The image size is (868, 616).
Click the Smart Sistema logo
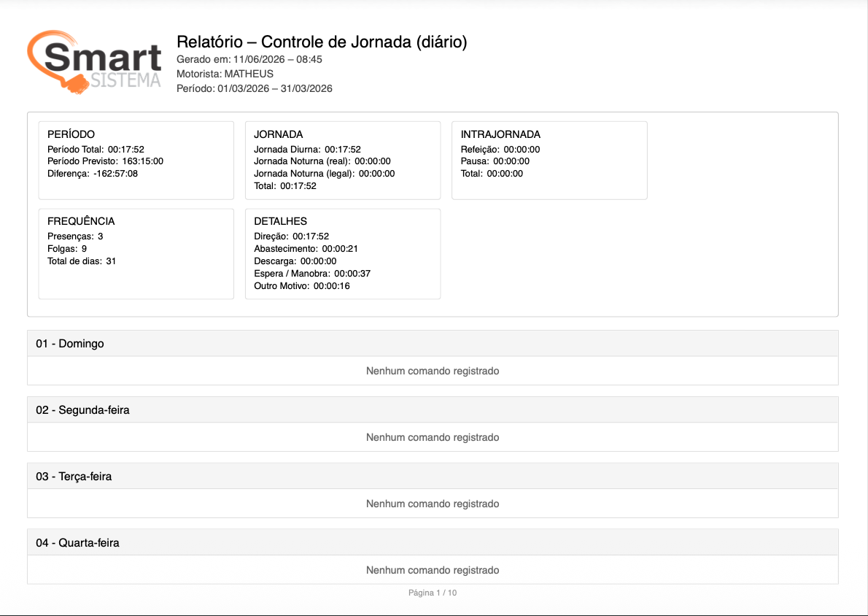pos(95,62)
